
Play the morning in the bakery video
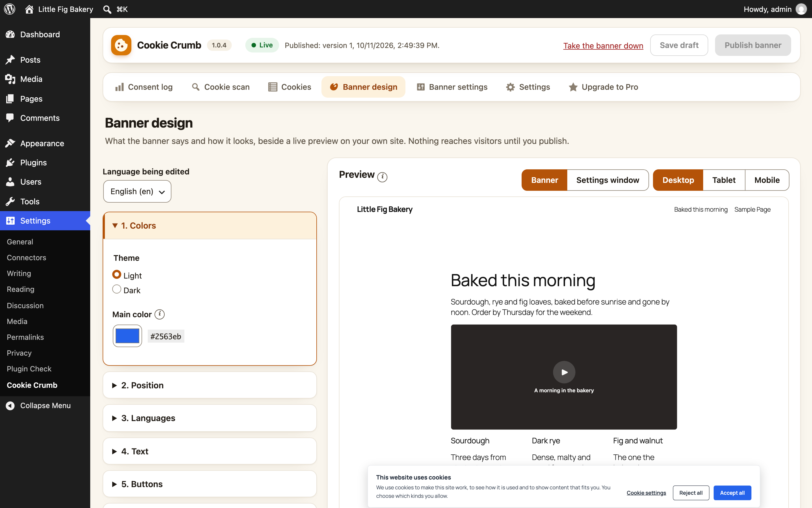tap(564, 372)
